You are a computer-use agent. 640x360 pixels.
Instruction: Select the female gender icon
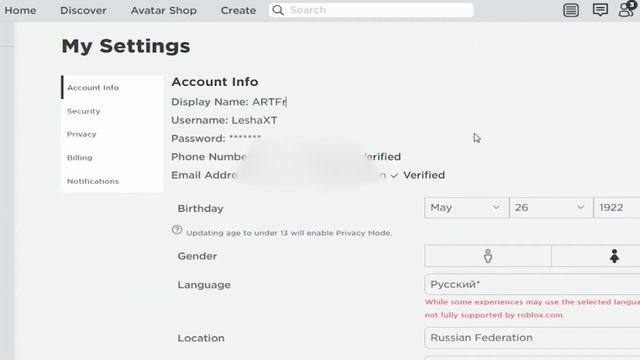coord(614,256)
